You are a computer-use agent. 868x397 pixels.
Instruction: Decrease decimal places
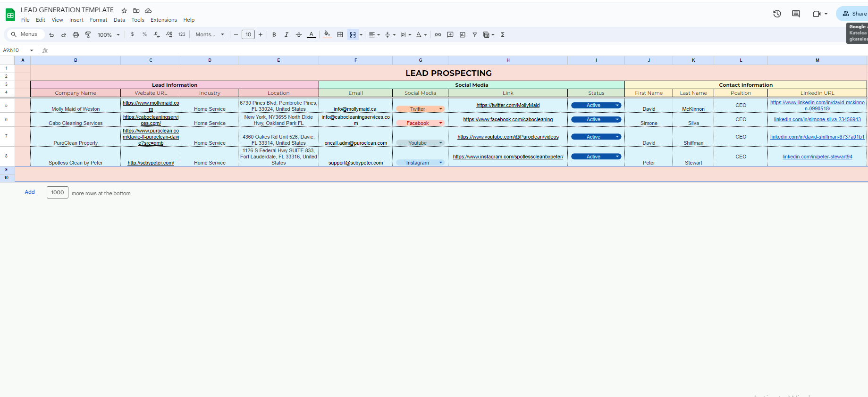click(x=157, y=34)
